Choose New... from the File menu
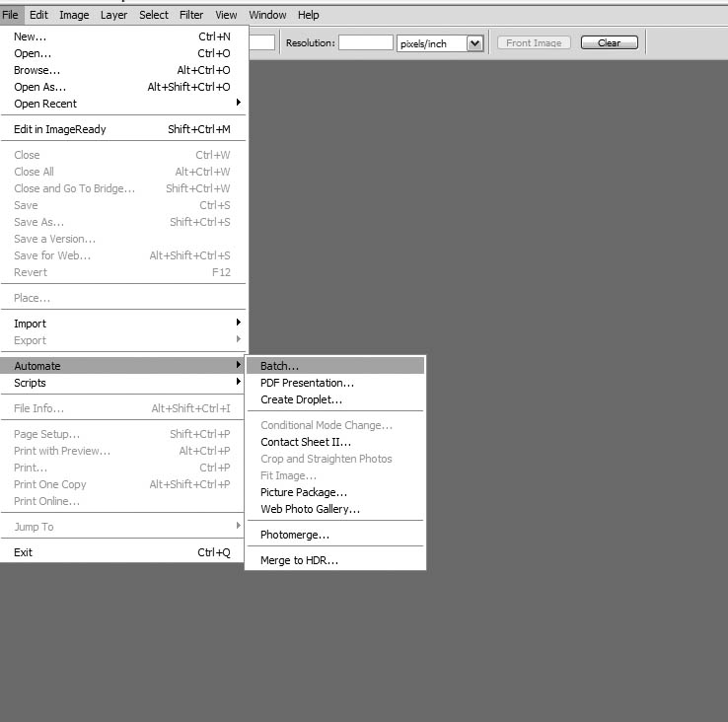This screenshot has width=728, height=722. [122, 36]
